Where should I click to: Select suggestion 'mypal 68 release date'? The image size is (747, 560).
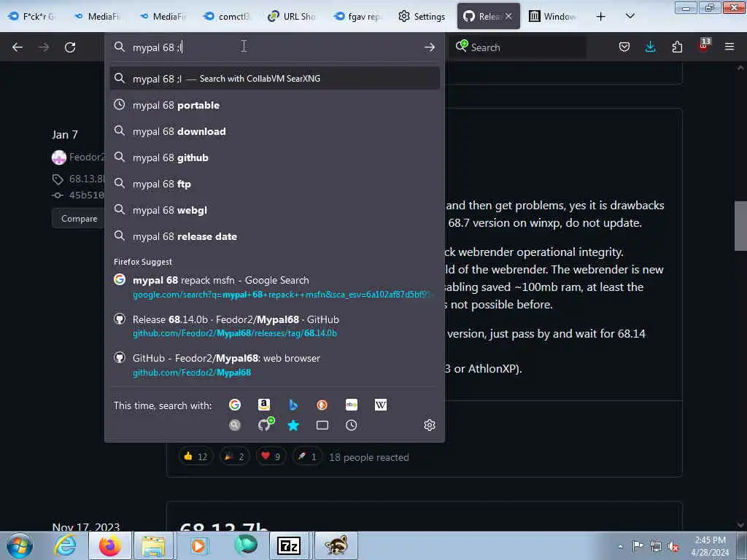pyautogui.click(x=274, y=236)
